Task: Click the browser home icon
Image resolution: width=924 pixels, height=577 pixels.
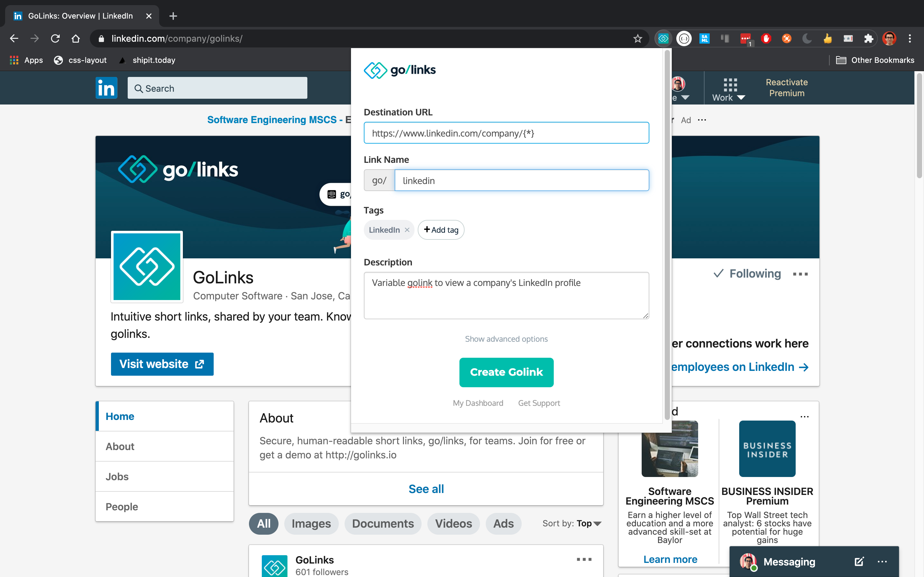Action: coord(76,38)
